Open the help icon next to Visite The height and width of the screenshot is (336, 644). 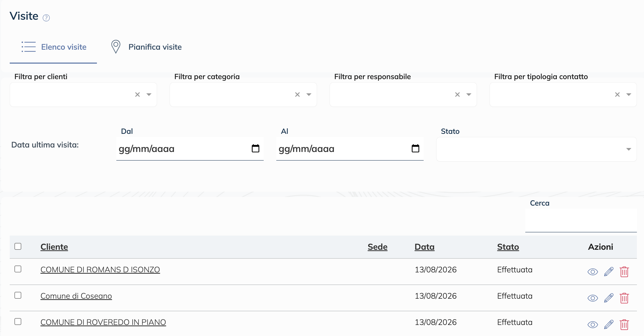pyautogui.click(x=46, y=18)
